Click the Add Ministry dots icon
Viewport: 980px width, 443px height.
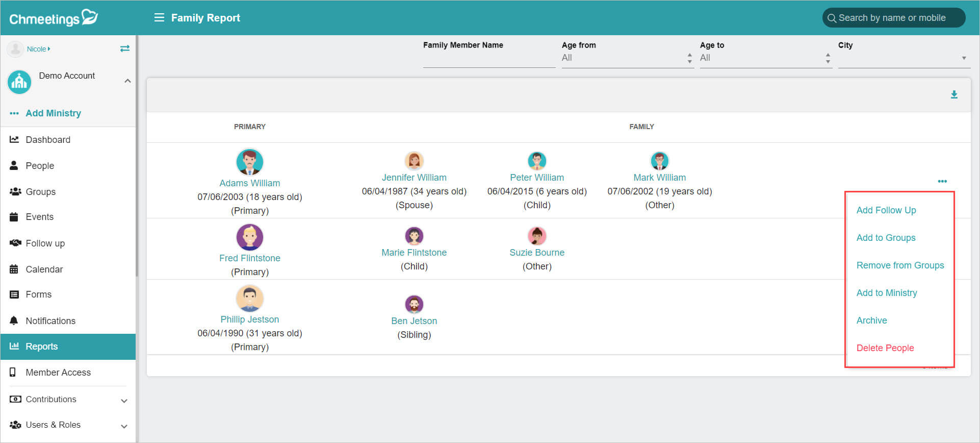14,113
